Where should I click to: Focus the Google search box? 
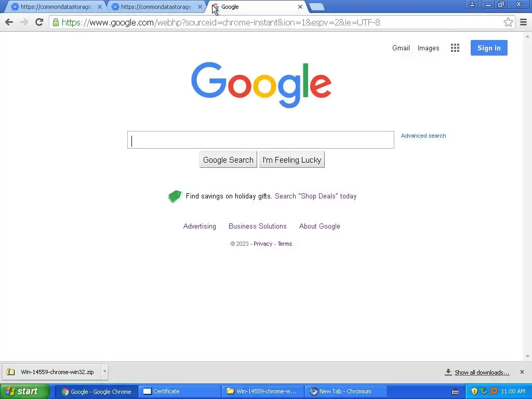coord(261,140)
